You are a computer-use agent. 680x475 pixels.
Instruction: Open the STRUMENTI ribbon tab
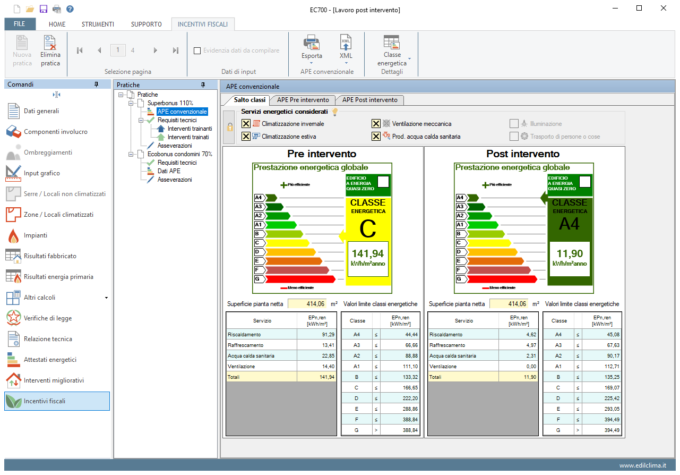click(98, 22)
